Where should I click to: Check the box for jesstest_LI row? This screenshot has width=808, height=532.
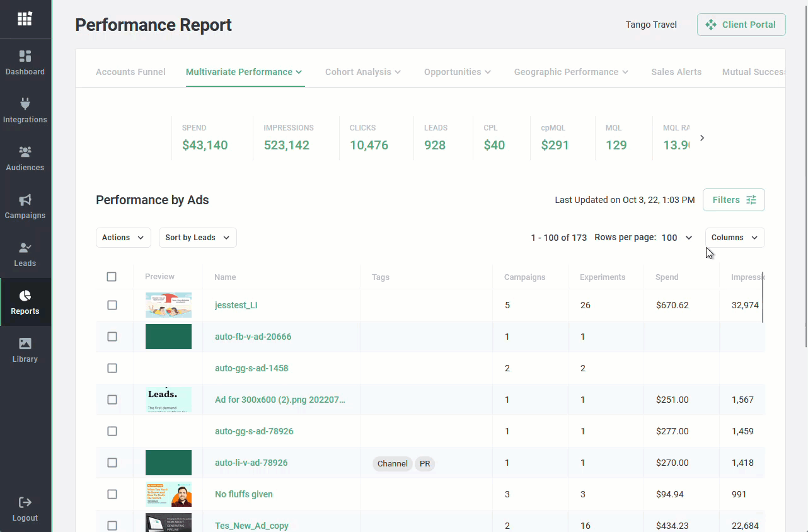click(x=112, y=305)
